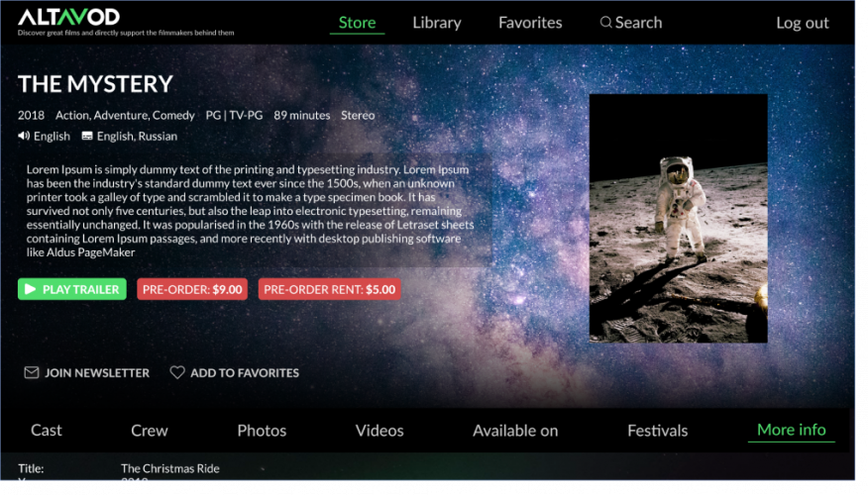868x495 pixels.
Task: Go to Favorites in top navigation
Action: tap(530, 23)
